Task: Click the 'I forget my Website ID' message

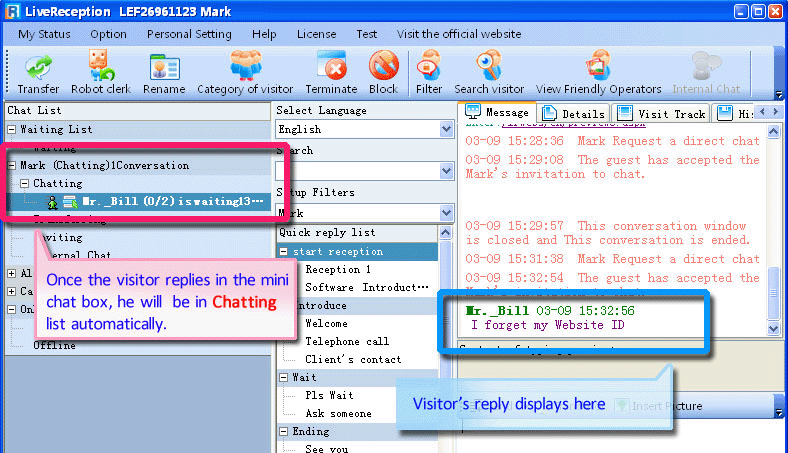Action: coord(547,325)
